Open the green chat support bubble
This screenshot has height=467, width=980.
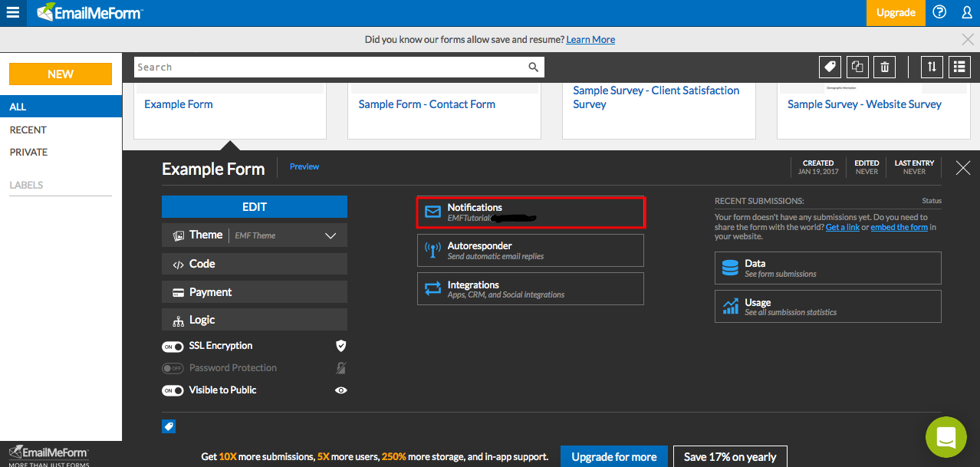click(945, 437)
